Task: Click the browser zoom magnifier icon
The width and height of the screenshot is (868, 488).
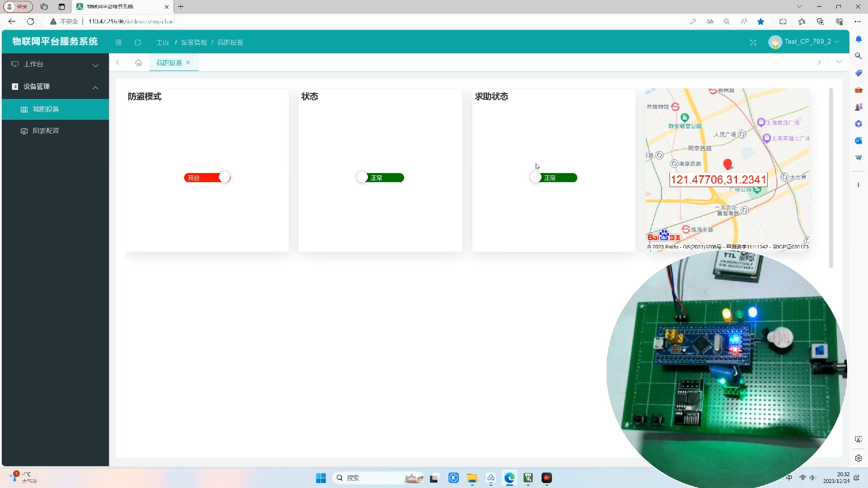Action: [x=726, y=22]
